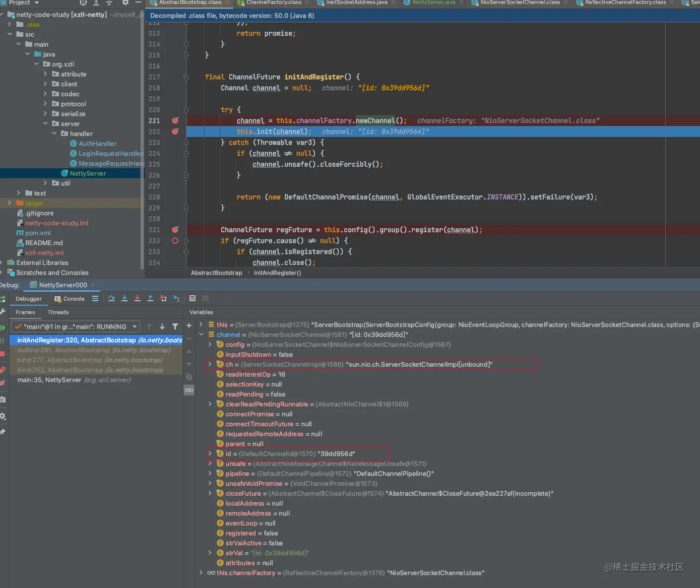Click fold marker on line 217
The image size is (700, 588).
(186, 77)
